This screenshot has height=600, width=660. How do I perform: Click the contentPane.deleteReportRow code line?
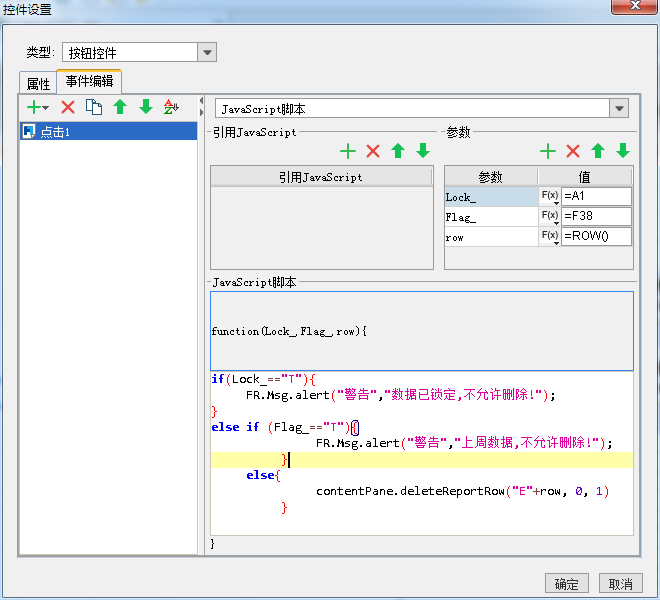click(x=462, y=491)
